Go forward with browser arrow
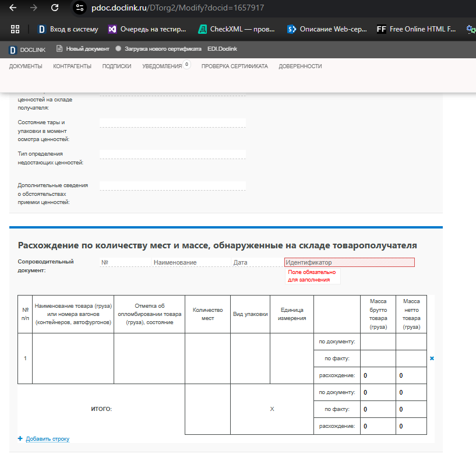The width and height of the screenshot is (476, 464). click(34, 8)
